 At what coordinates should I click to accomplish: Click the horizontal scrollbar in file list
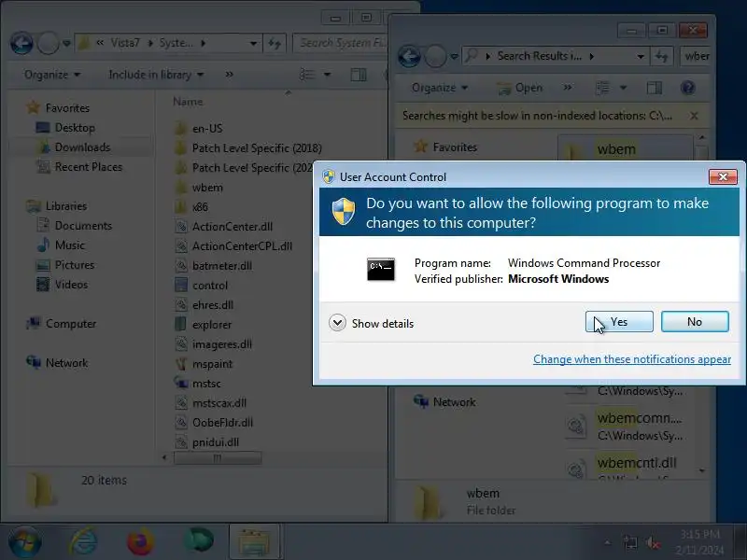[218, 457]
